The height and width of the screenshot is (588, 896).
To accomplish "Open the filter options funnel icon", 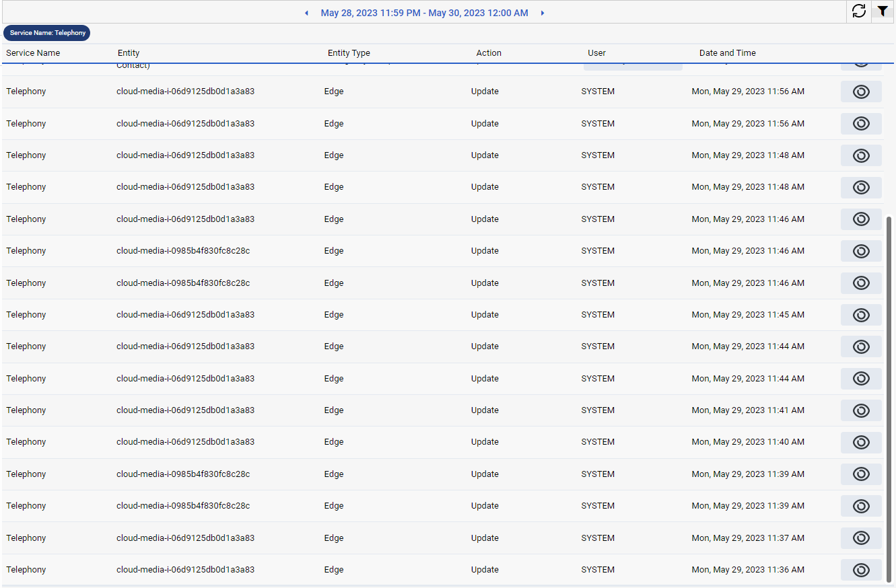I will tap(883, 11).
